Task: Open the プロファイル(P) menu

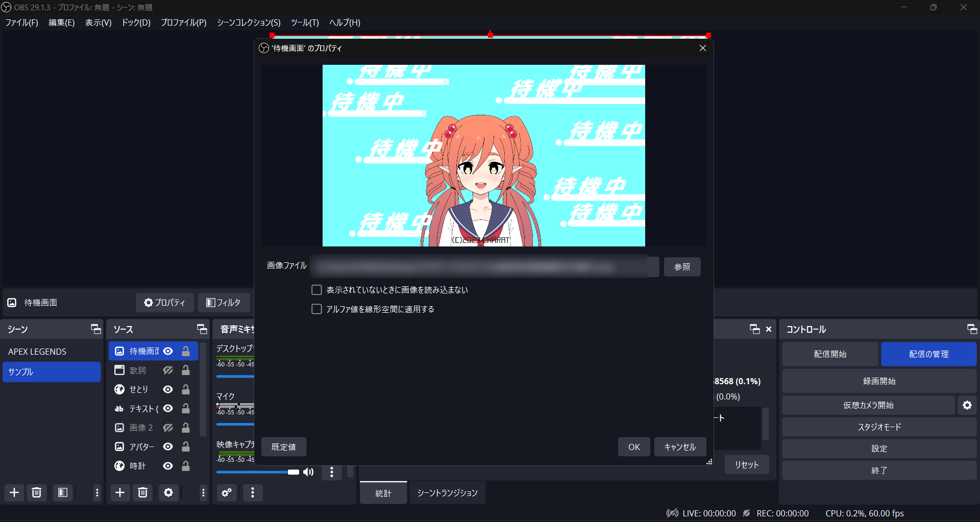Action: click(184, 22)
